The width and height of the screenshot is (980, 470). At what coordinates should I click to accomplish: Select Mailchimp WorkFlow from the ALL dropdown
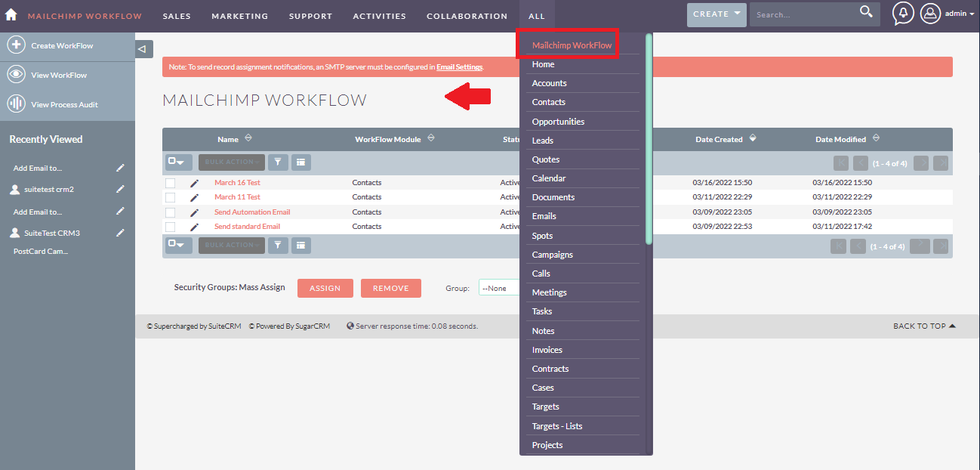572,45
